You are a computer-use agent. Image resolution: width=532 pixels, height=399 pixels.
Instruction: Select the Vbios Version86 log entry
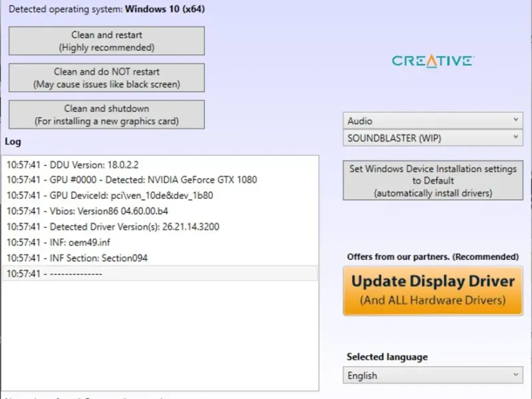[x=160, y=211]
